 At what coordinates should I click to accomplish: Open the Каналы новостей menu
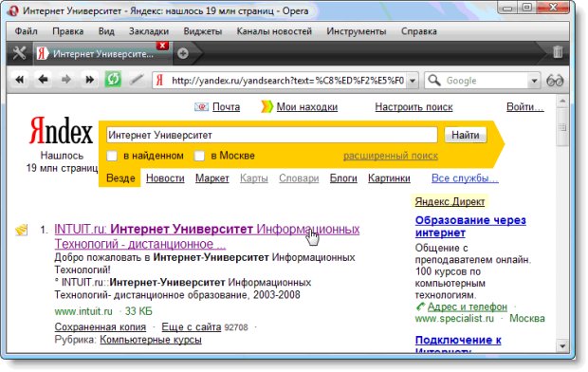[x=274, y=31]
